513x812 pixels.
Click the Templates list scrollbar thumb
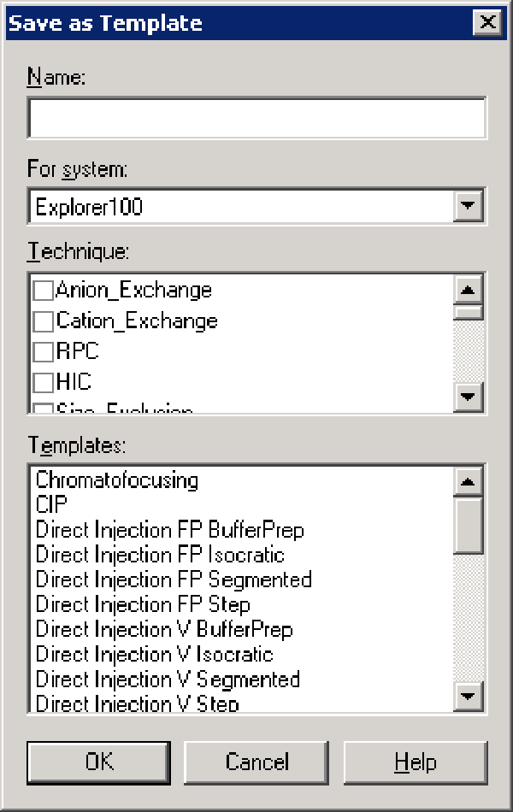coord(468,525)
